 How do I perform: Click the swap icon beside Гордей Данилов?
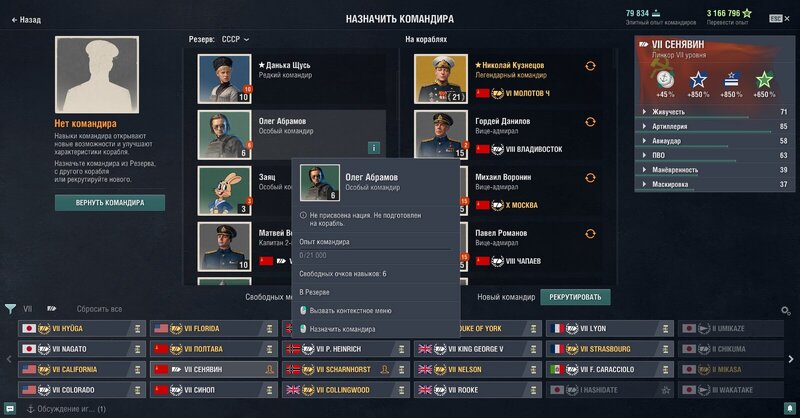click(x=590, y=122)
